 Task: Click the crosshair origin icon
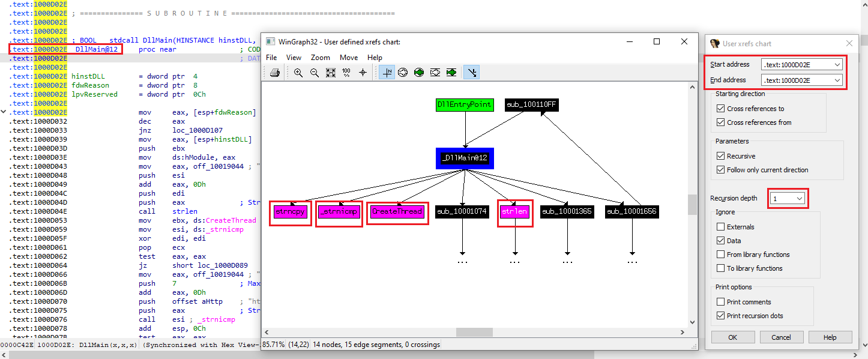[x=363, y=73]
